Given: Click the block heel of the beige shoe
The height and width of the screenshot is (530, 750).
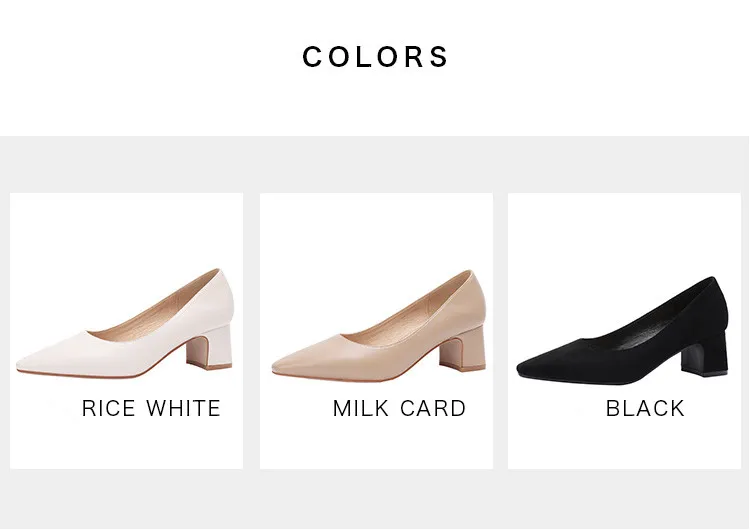Looking at the screenshot, I should click(x=463, y=349).
